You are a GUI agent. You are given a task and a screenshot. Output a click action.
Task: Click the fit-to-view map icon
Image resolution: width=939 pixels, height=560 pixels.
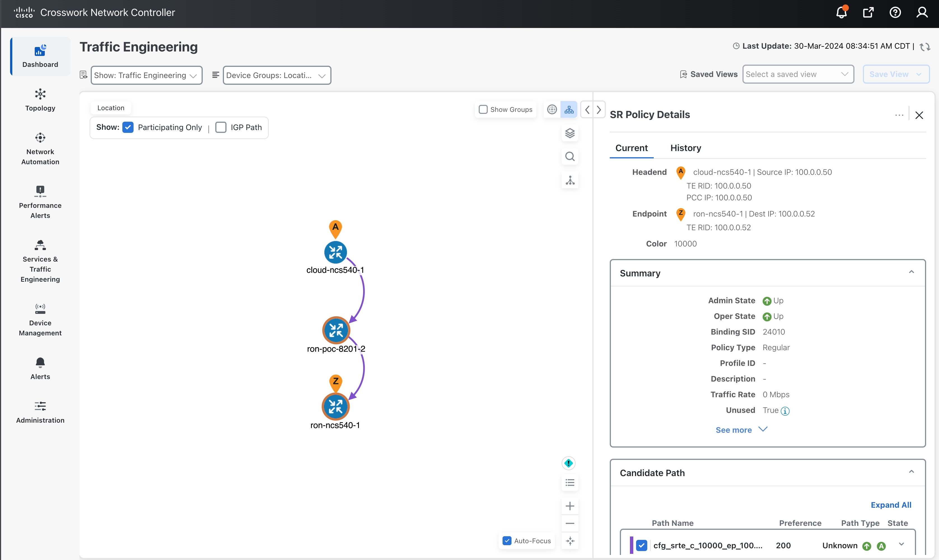(570, 541)
